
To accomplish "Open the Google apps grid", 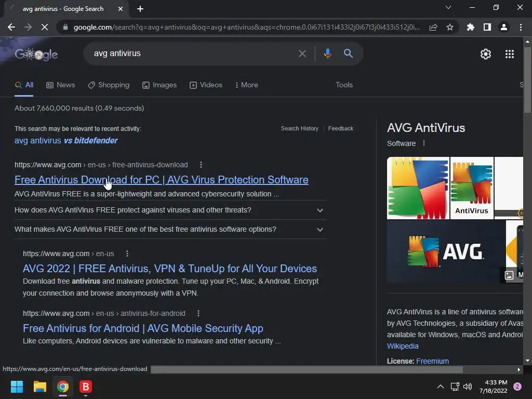I will point(509,54).
